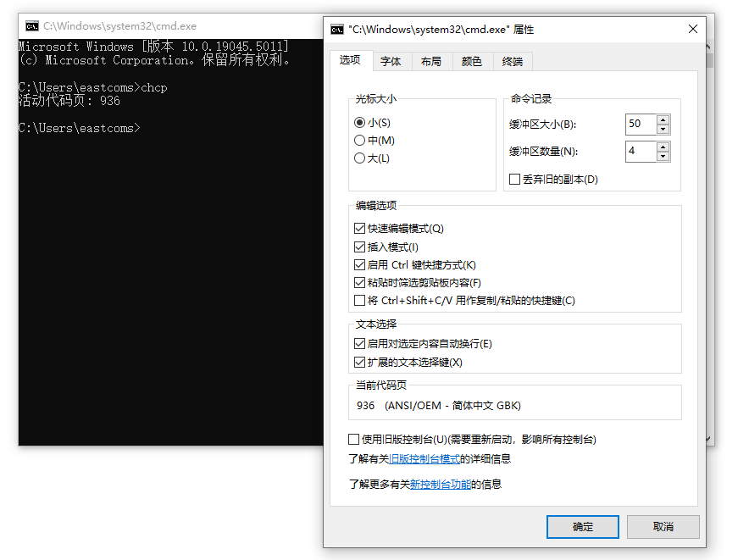Screen dimensions: 749x560
Task: Open the 颜色 tab
Action: click(472, 62)
